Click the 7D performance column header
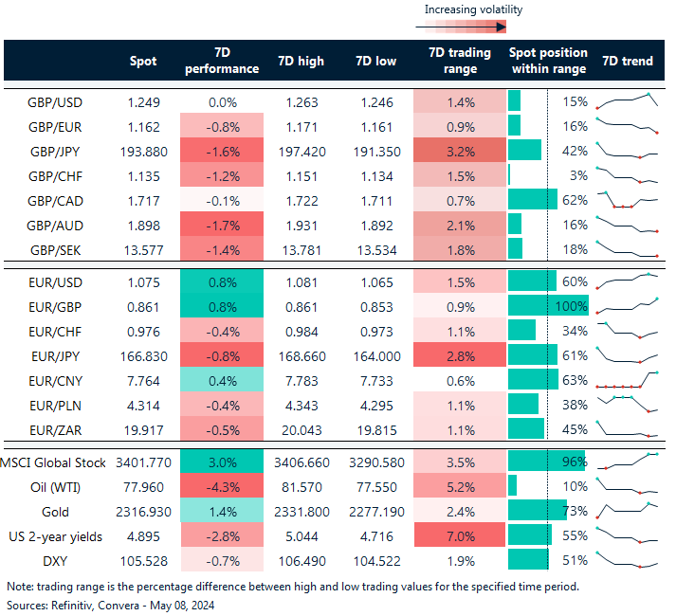This screenshot has height=616, width=676. point(220,61)
